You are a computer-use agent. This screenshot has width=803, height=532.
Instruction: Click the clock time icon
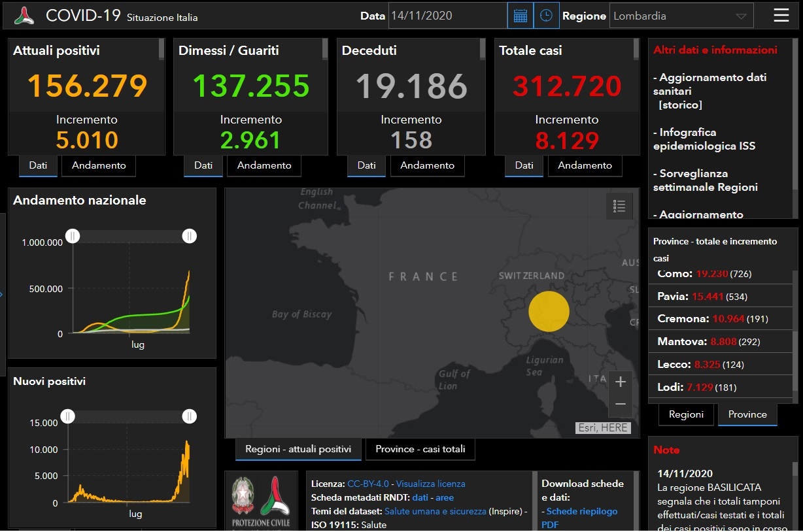tap(546, 16)
